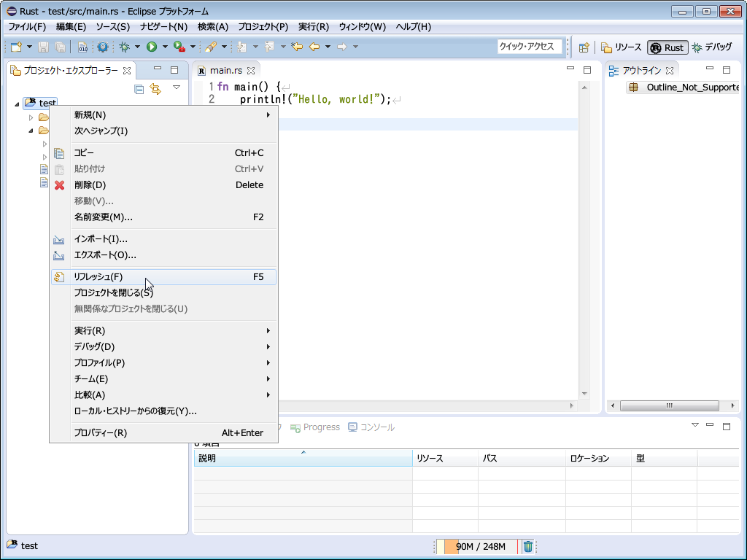
Task: Open dropdown next to New wizard icon
Action: coord(29,47)
